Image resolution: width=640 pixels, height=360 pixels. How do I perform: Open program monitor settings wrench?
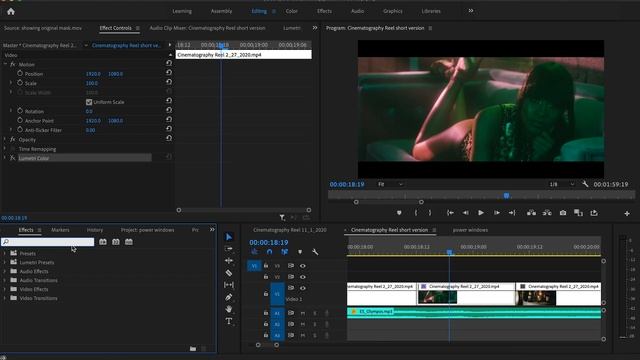point(585,184)
